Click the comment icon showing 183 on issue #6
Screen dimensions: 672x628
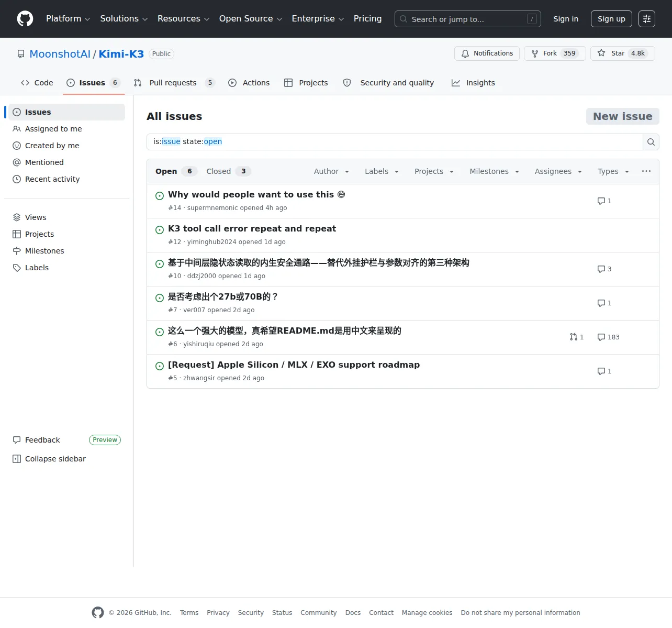[x=601, y=337]
